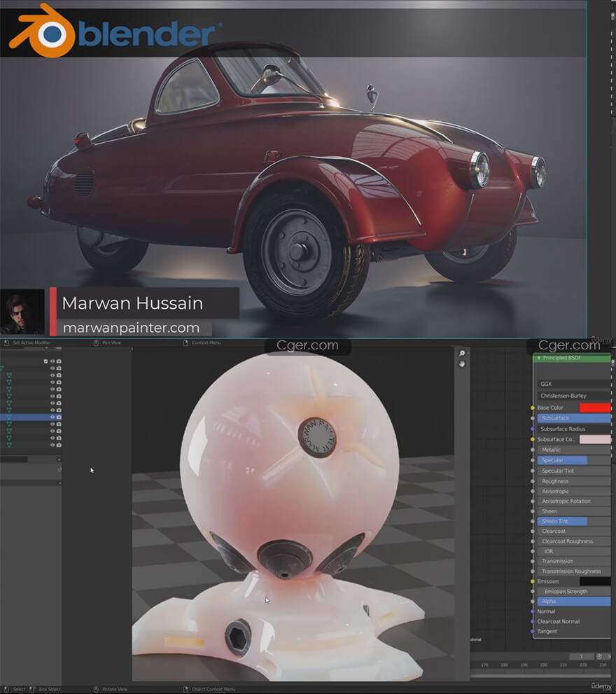Open the timeline playback settings gear icon

click(599, 656)
